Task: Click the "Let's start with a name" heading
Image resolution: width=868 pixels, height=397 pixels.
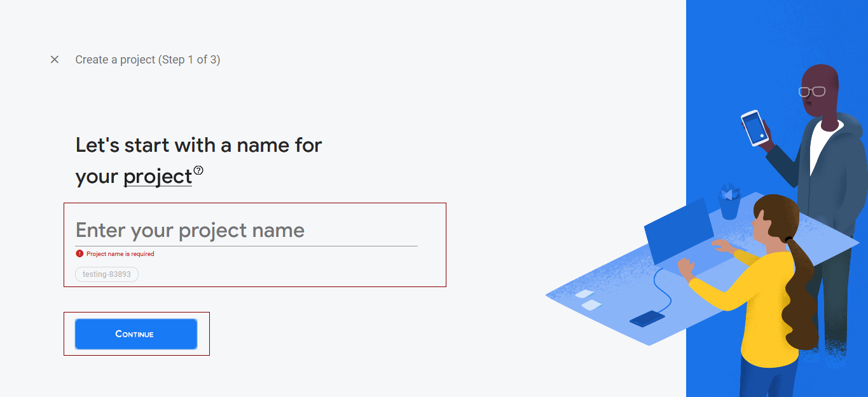Action: click(x=198, y=145)
